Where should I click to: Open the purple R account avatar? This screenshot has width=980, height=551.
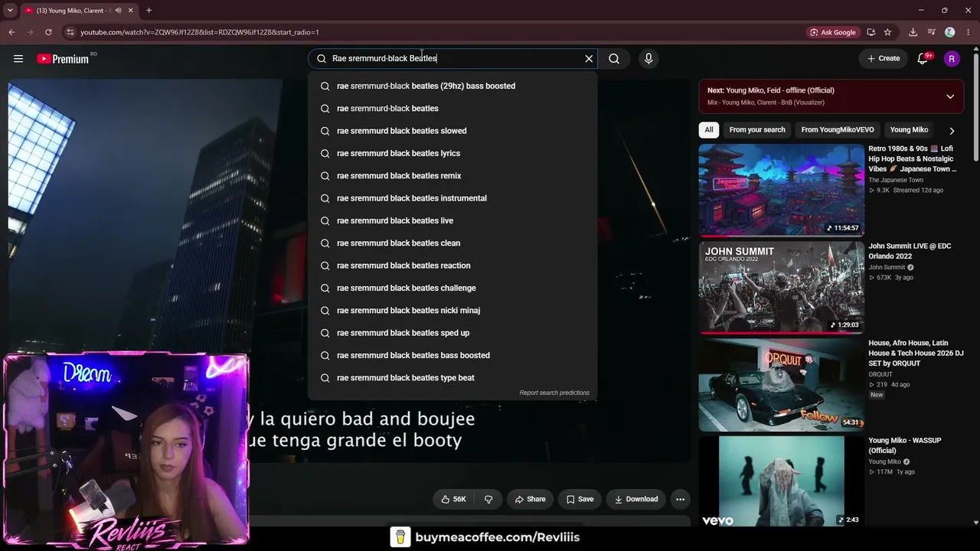click(x=952, y=59)
